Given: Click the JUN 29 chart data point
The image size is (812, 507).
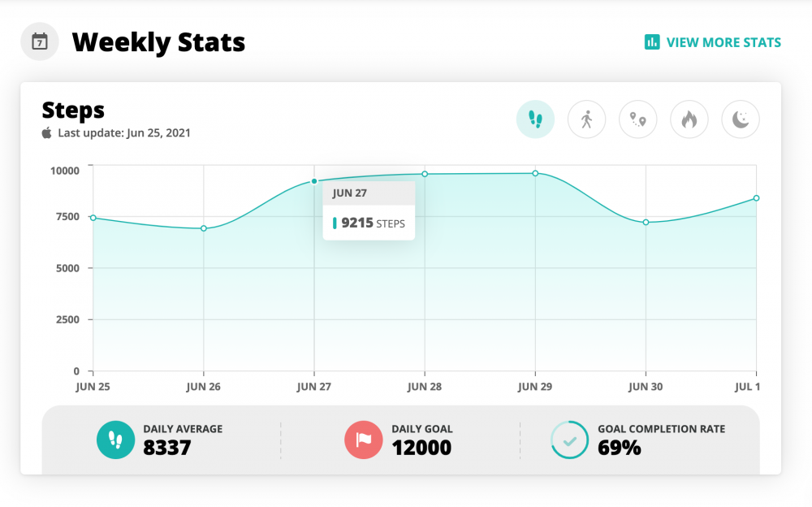Looking at the screenshot, I should point(535,173).
